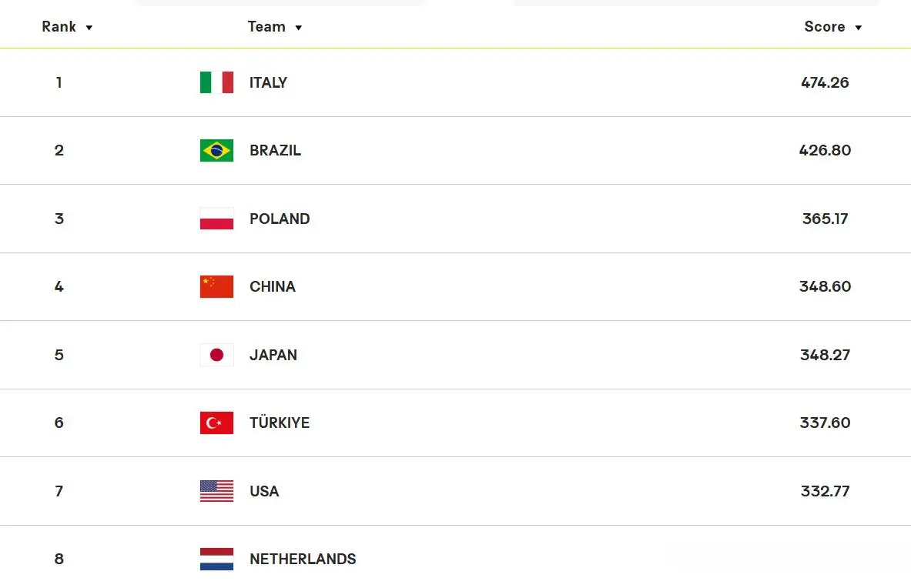Click the USA flag icon
The image size is (911, 588).
(x=216, y=491)
